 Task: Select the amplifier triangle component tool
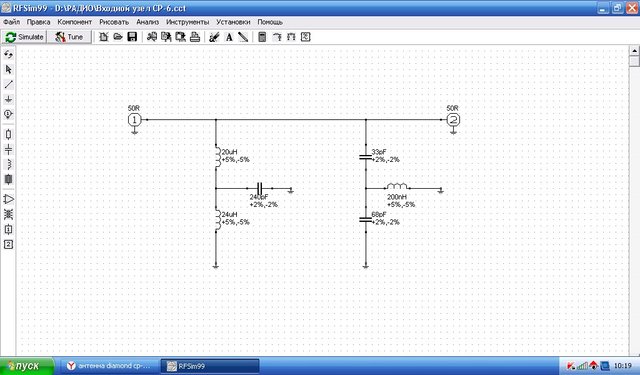[8, 199]
